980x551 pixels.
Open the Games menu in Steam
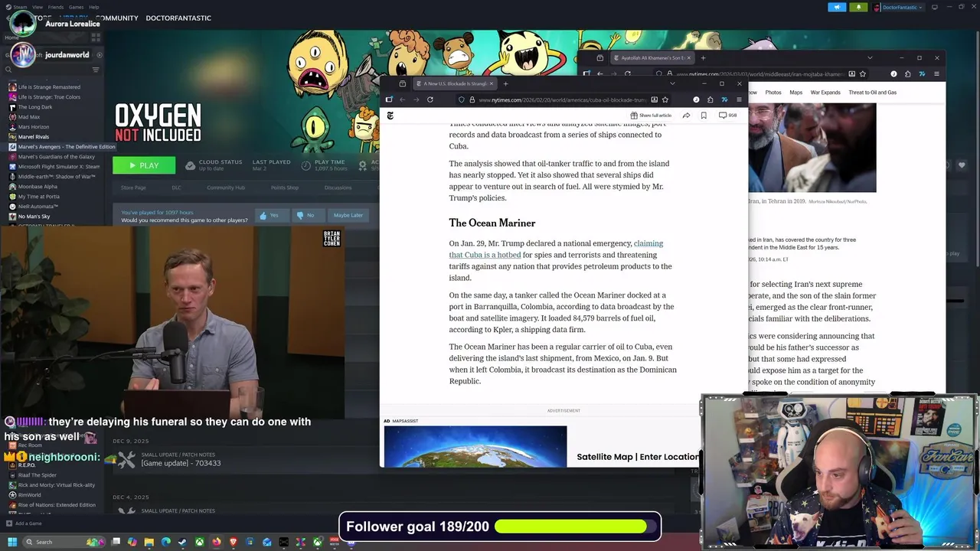[x=76, y=7]
